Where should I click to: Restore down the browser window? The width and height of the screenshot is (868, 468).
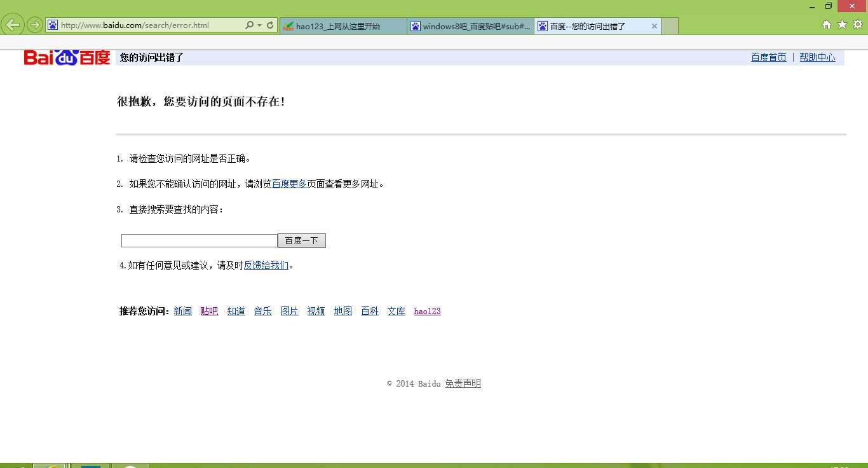click(829, 6)
